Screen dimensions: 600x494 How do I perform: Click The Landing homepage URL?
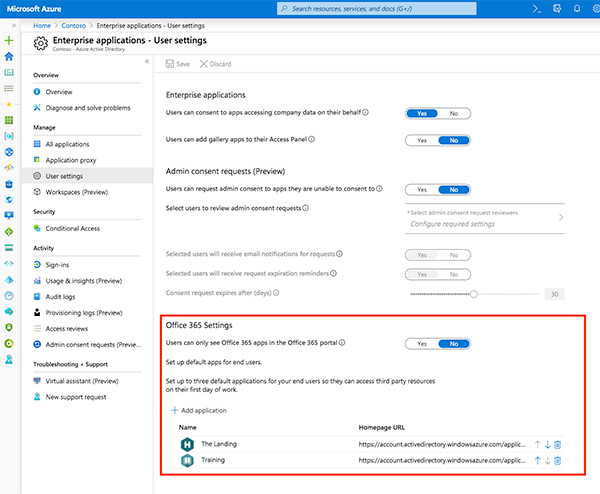tap(442, 444)
